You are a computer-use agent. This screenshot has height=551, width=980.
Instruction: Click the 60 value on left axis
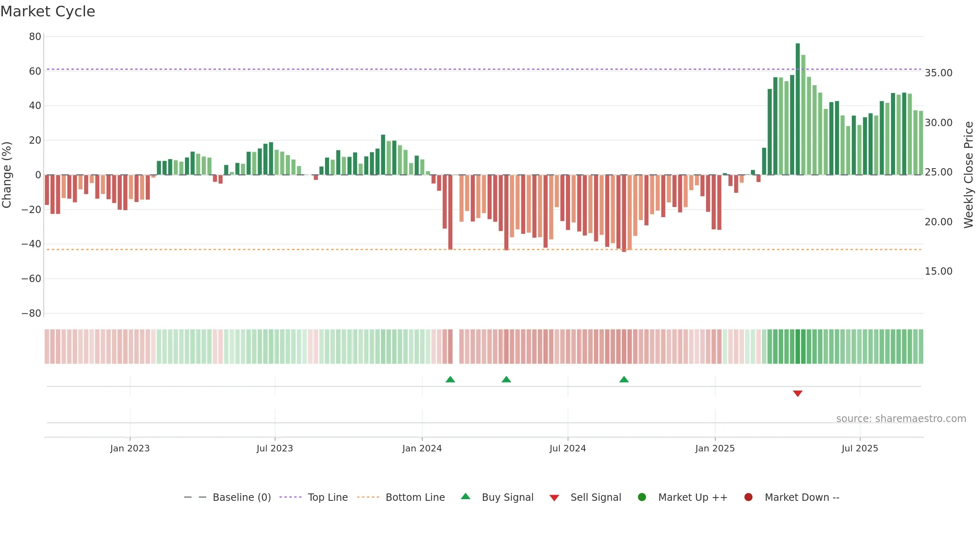tap(35, 71)
